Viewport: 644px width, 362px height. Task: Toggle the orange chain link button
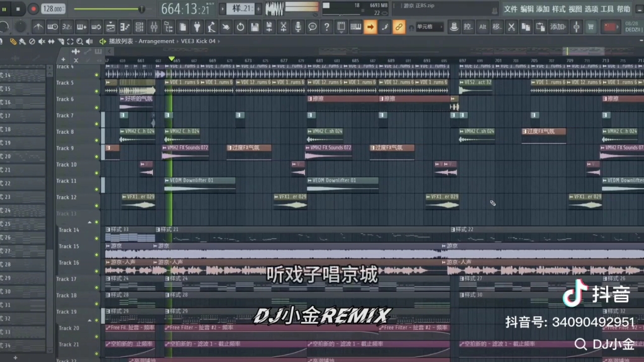[x=399, y=27]
